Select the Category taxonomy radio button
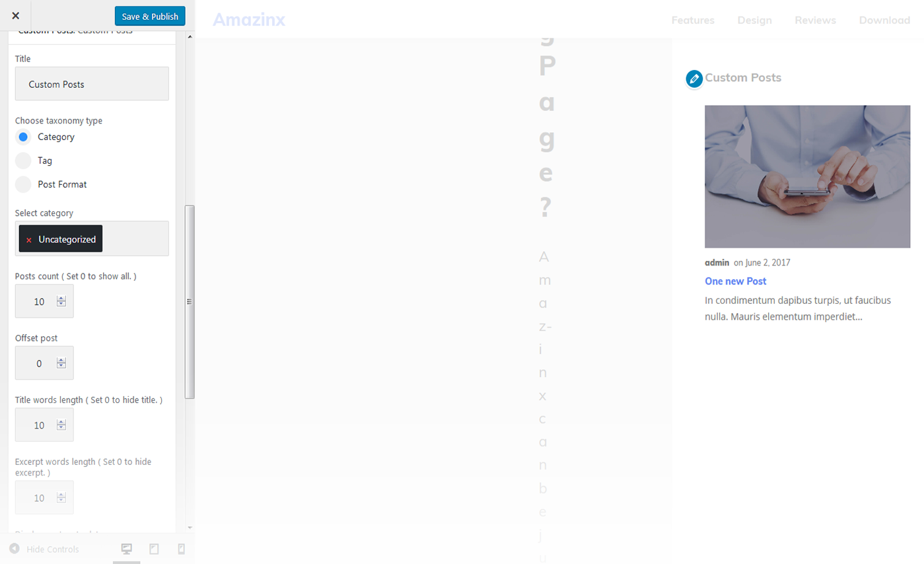This screenshot has width=924, height=564. 23,137
